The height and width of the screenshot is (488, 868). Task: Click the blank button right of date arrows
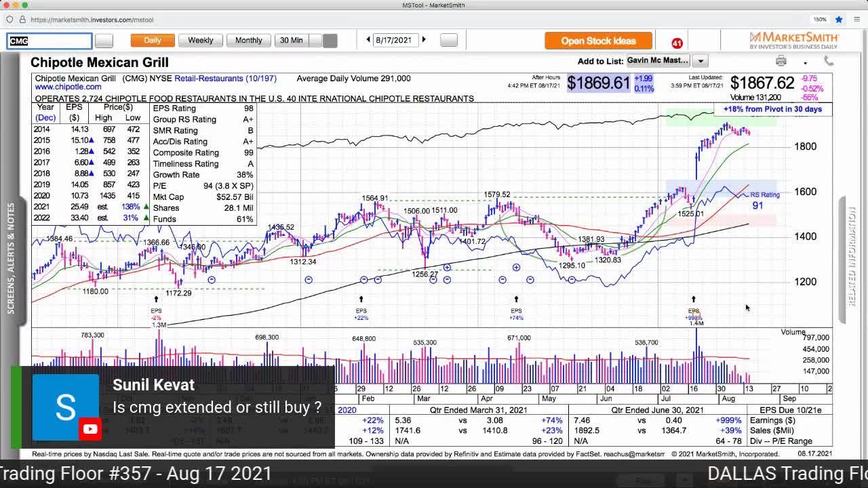coord(449,41)
